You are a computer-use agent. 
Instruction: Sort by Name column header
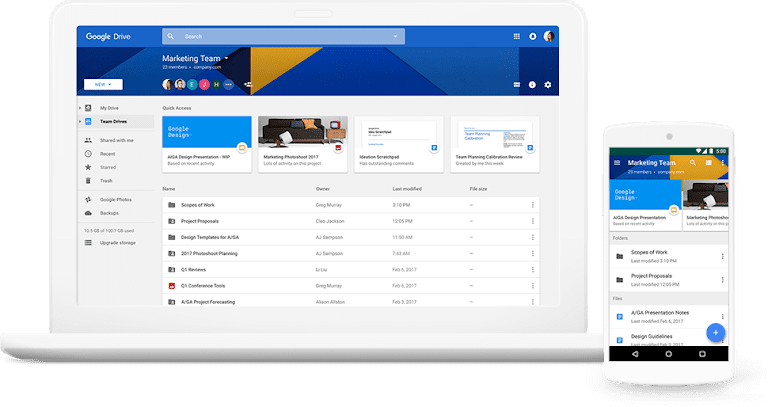tap(169, 189)
